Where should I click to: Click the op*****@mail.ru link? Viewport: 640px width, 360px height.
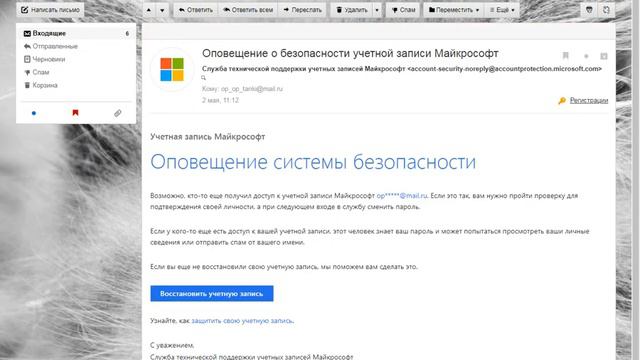(x=402, y=196)
